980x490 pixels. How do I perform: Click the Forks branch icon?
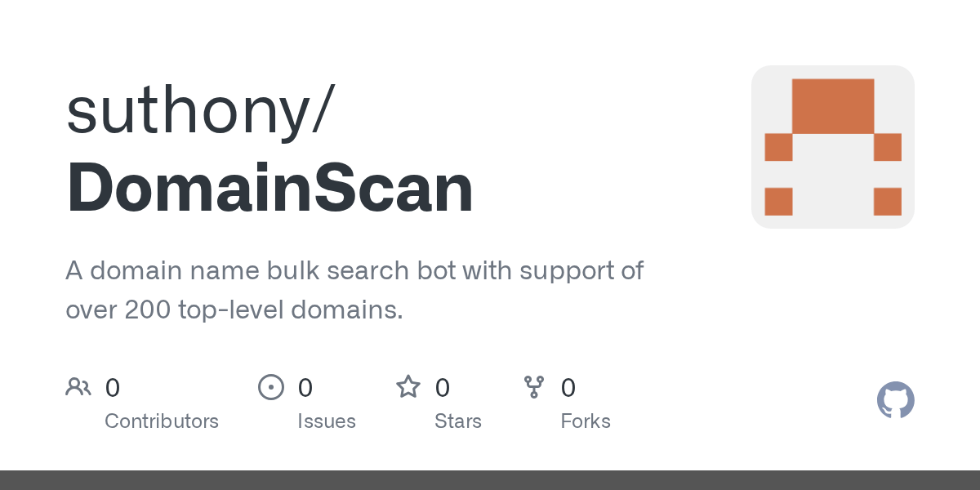click(534, 387)
